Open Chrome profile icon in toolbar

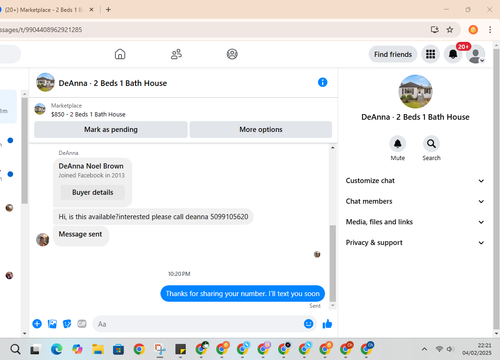click(x=473, y=30)
